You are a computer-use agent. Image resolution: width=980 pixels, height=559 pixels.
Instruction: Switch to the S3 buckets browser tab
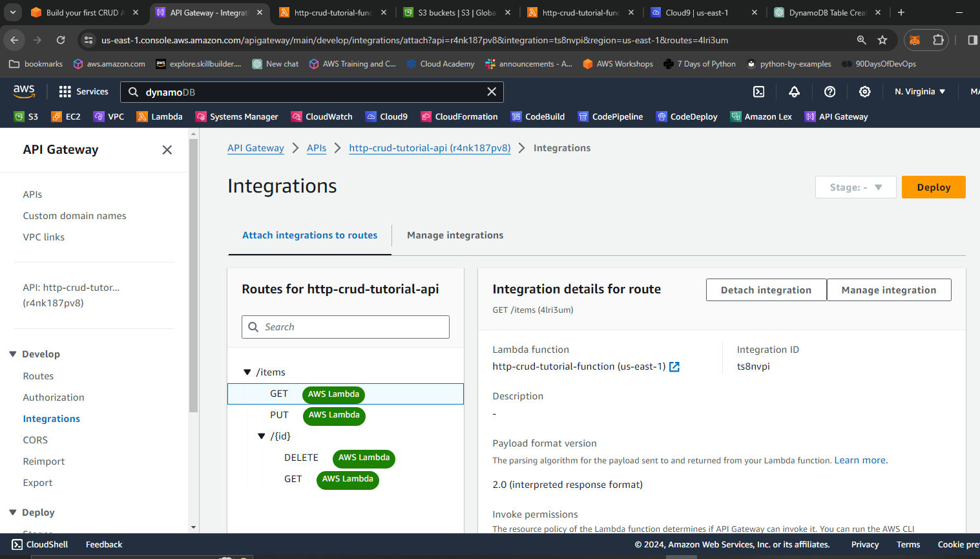point(457,12)
